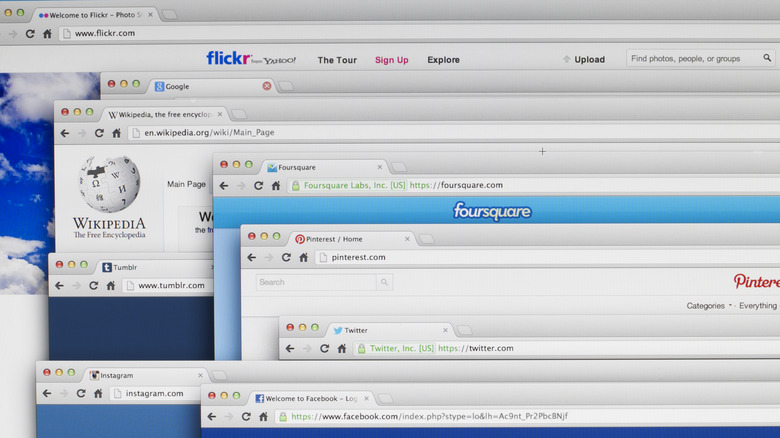Click the Sign Up link on Flickr
The width and height of the screenshot is (780, 438).
pos(391,60)
